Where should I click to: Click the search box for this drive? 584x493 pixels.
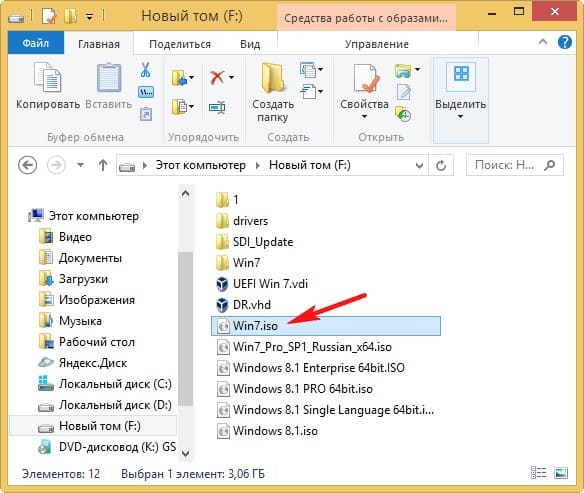tap(515, 165)
